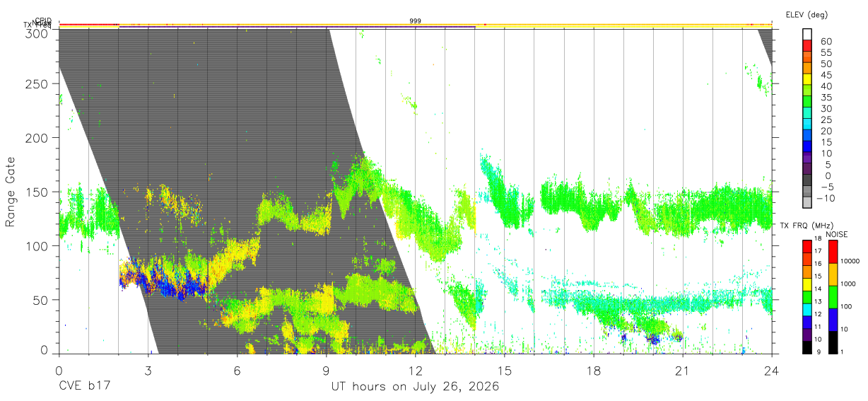Image resolution: width=868 pixels, height=401 pixels.
Task: Pick the yellow segment of the ELEV color bar
Action: tap(807, 81)
